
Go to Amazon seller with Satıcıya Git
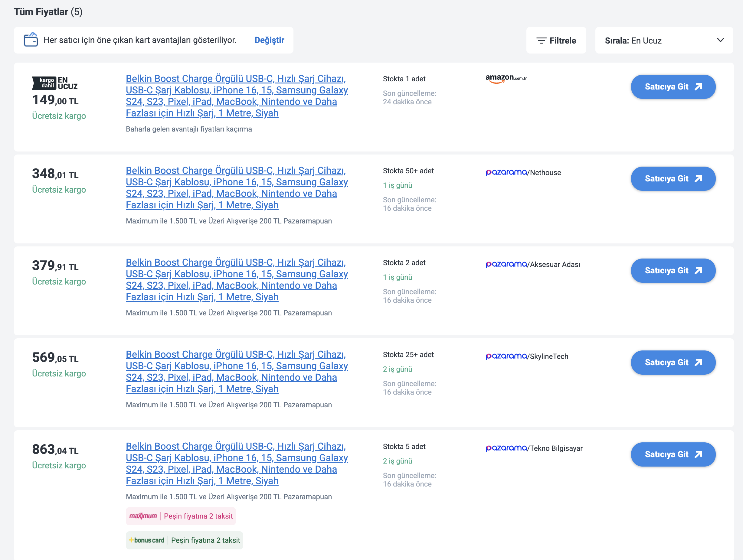[x=673, y=86]
